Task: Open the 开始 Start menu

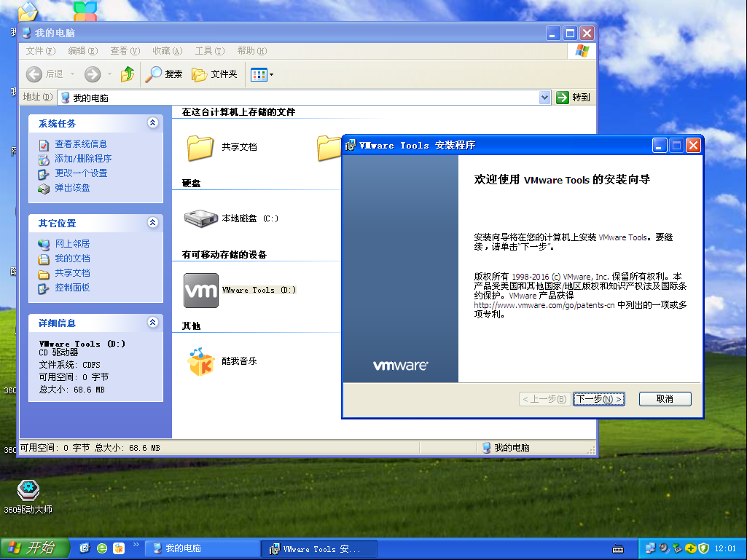Action: point(34,548)
